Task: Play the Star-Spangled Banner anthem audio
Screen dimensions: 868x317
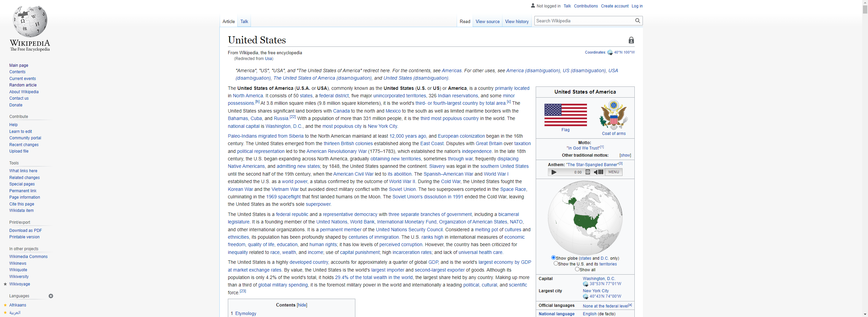Action: point(554,172)
